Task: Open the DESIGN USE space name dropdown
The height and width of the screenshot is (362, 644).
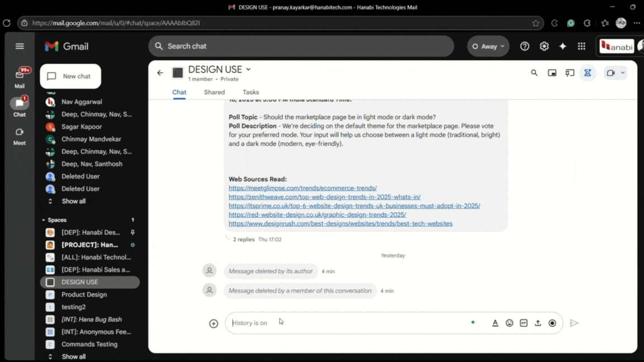Action: coord(248,69)
